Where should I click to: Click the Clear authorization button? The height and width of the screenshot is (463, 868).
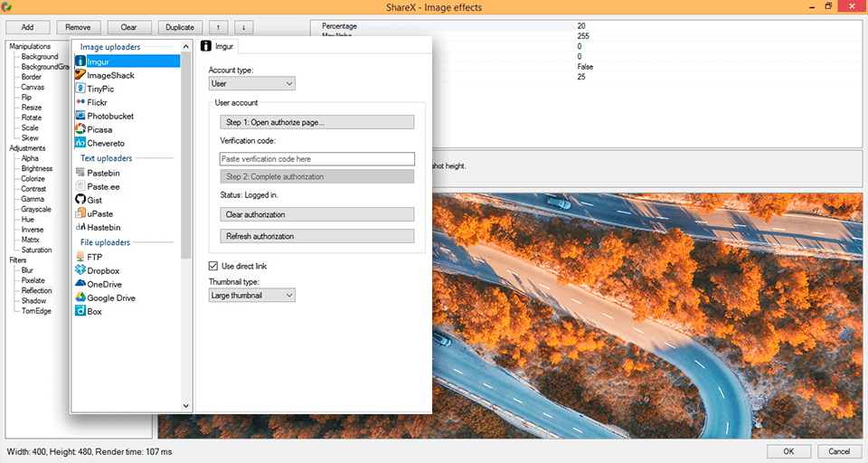click(316, 214)
